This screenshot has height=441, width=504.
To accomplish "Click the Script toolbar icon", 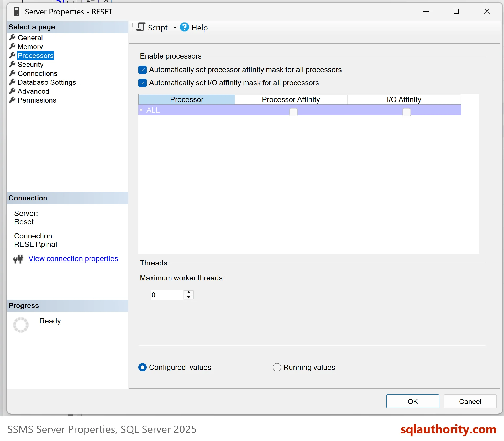I will (x=141, y=27).
